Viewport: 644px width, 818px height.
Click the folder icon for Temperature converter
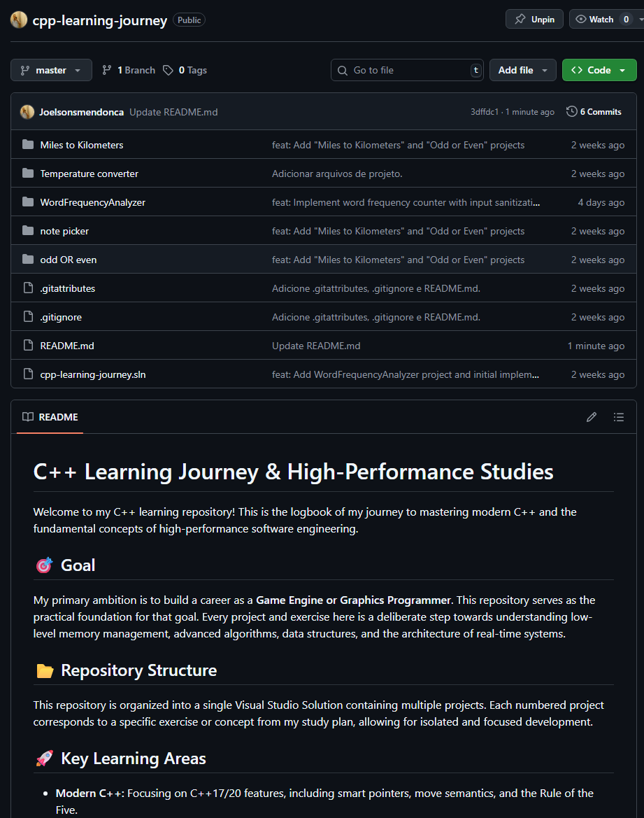click(x=28, y=174)
